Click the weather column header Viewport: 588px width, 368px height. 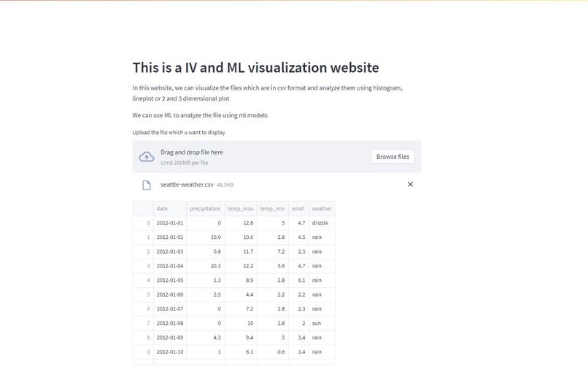(322, 208)
